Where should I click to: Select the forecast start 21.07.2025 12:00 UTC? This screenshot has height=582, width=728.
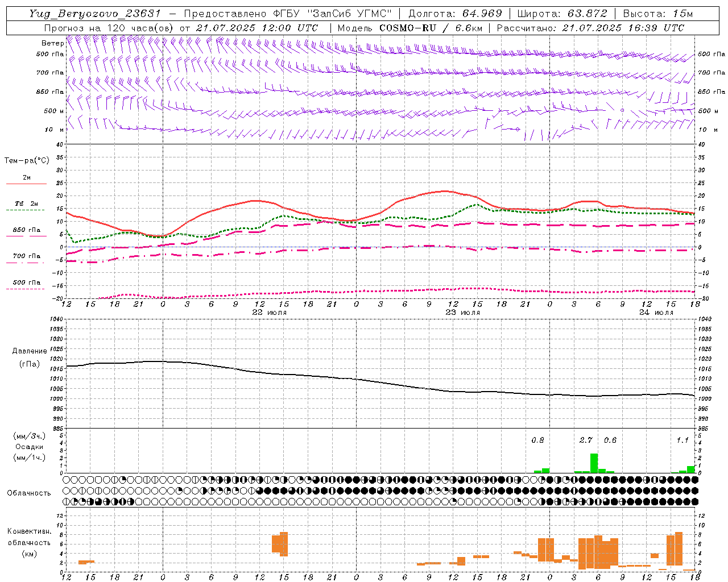[257, 28]
